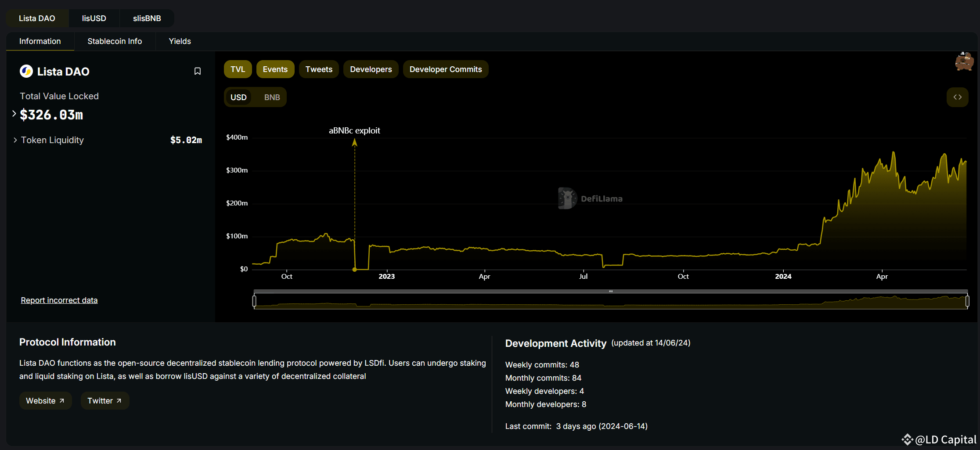Switch chart denomination to BNB
This screenshot has height=450, width=980.
(272, 97)
